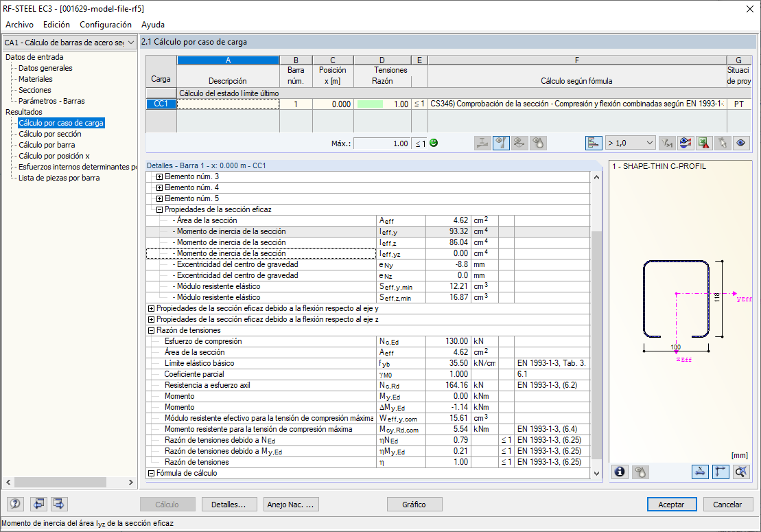Expand 'Elemento núm. 5' node

click(x=159, y=198)
